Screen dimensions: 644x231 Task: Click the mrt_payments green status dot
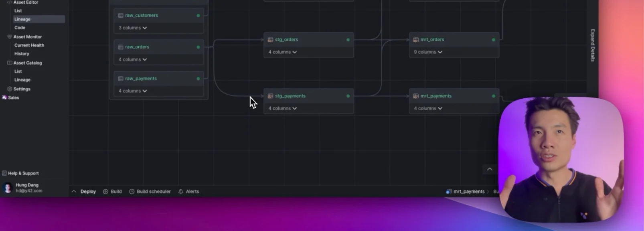(x=493, y=96)
